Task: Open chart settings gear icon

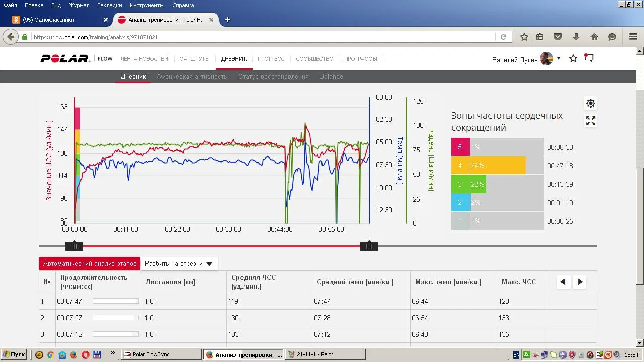Action: click(590, 103)
